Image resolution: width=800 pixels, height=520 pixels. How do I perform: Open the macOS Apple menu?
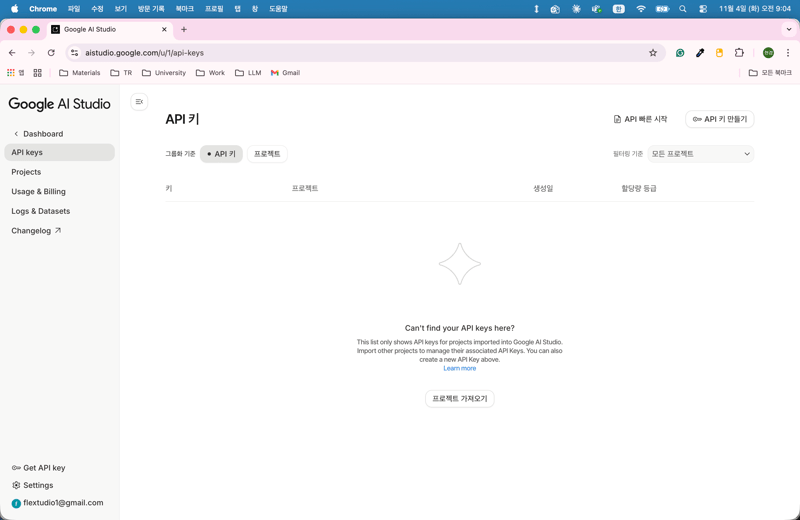[x=14, y=9]
